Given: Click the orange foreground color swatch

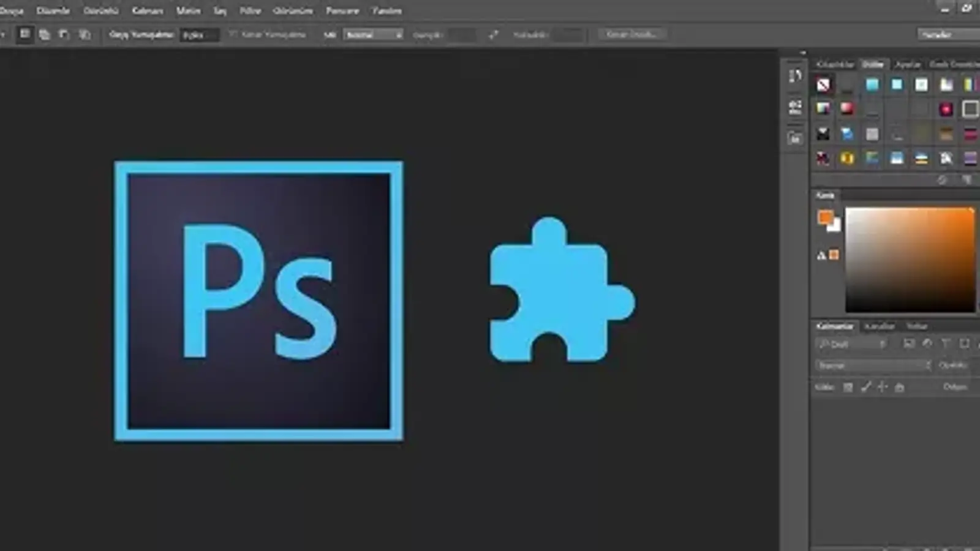Looking at the screenshot, I should pyautogui.click(x=825, y=217).
